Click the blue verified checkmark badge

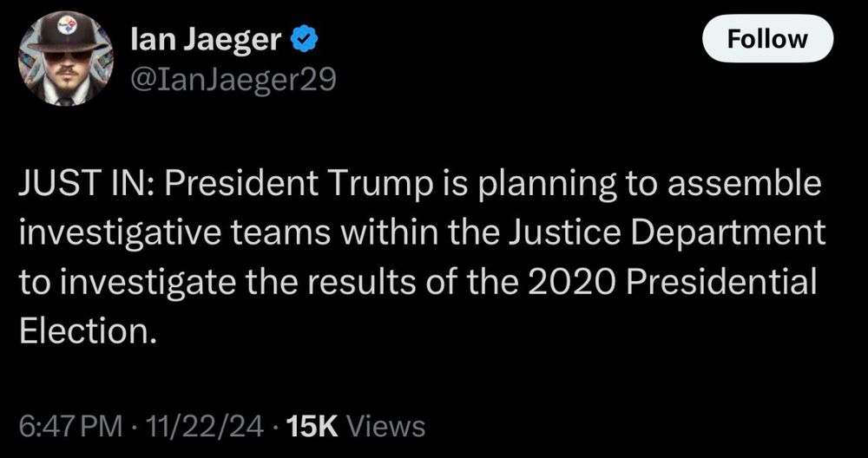pyautogui.click(x=303, y=40)
